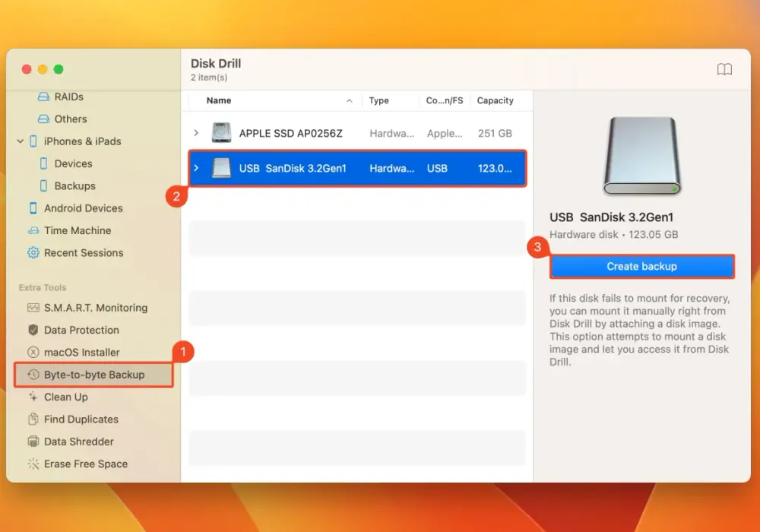The height and width of the screenshot is (532, 760).
Task: Click the Erase Free Space icon
Action: tap(33, 464)
